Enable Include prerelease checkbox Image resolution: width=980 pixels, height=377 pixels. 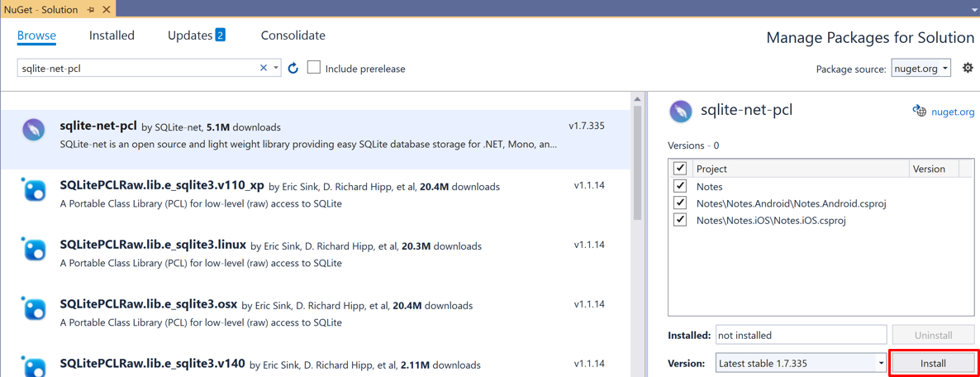[314, 68]
